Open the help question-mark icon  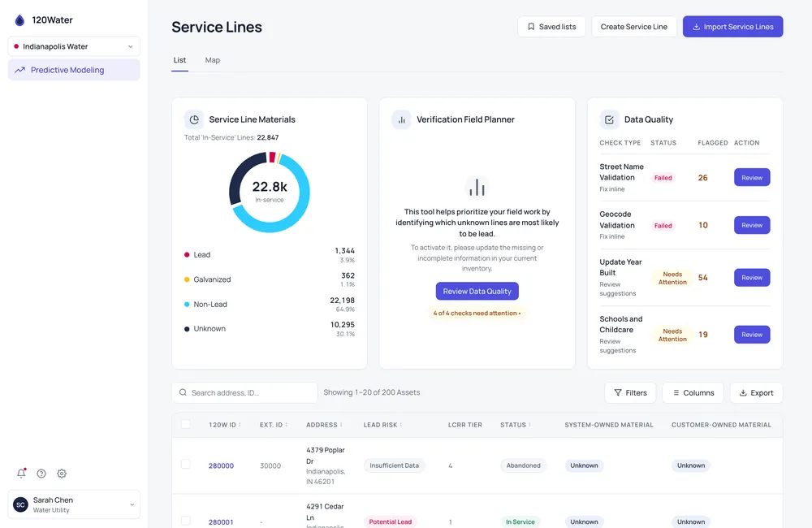coord(41,474)
